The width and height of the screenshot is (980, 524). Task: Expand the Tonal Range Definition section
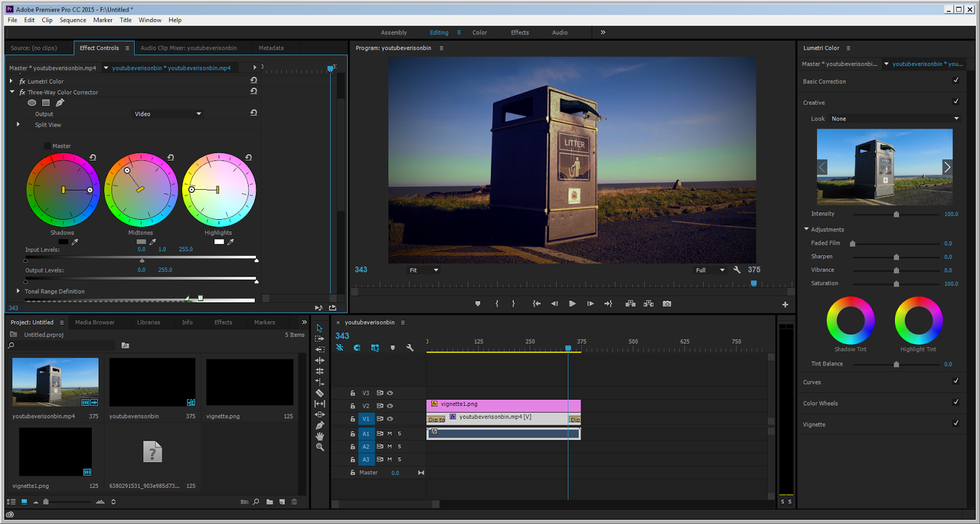pyautogui.click(x=18, y=291)
